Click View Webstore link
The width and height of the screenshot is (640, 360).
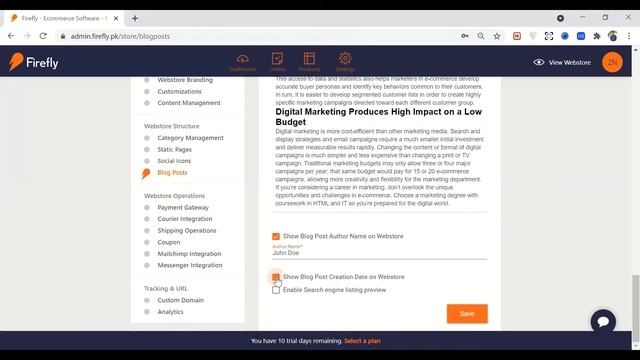coord(562,62)
